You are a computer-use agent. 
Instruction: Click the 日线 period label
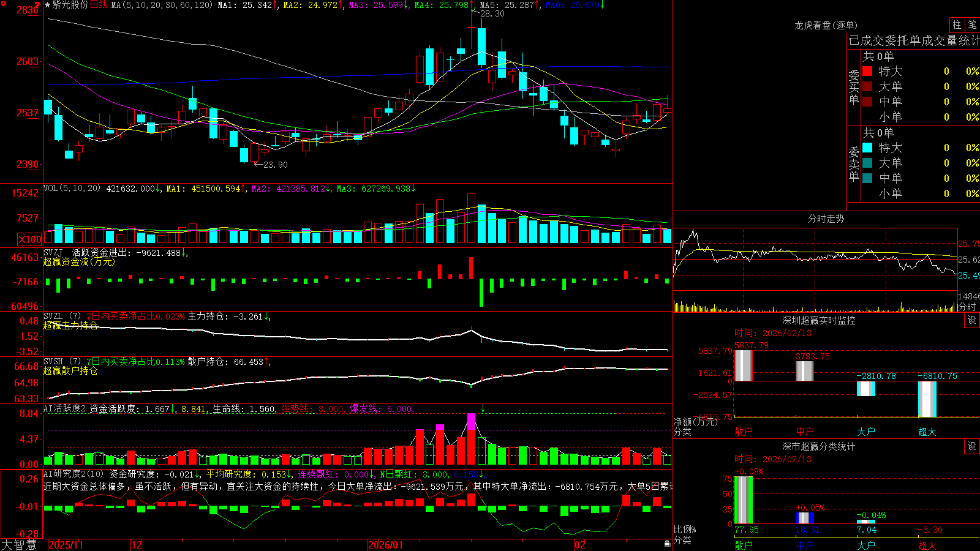coord(99,5)
